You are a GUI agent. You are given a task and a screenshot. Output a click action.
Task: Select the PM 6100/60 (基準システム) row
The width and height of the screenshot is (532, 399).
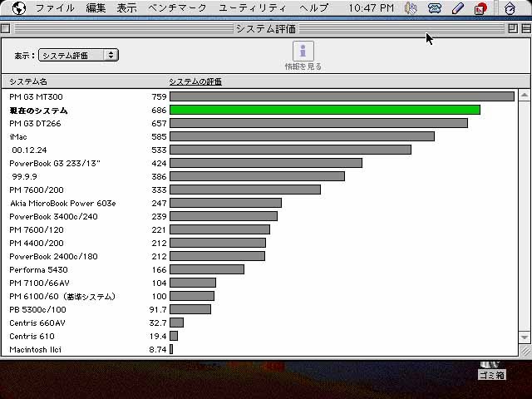259,296
